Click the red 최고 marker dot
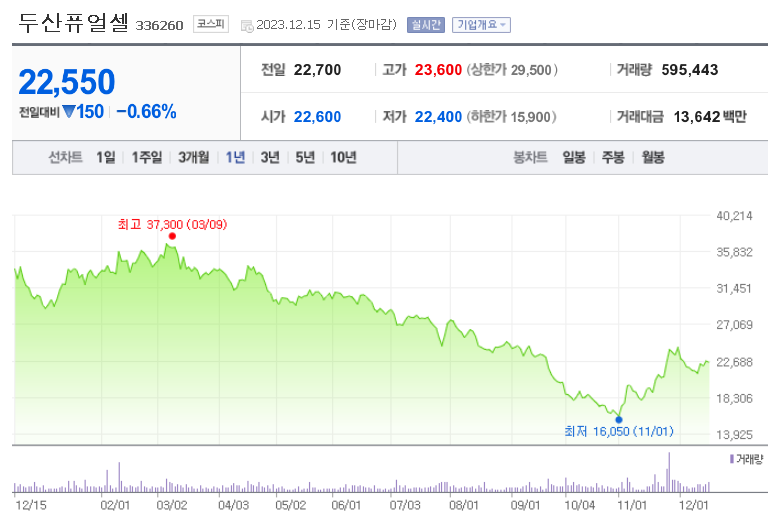768x524 pixels. (x=172, y=236)
